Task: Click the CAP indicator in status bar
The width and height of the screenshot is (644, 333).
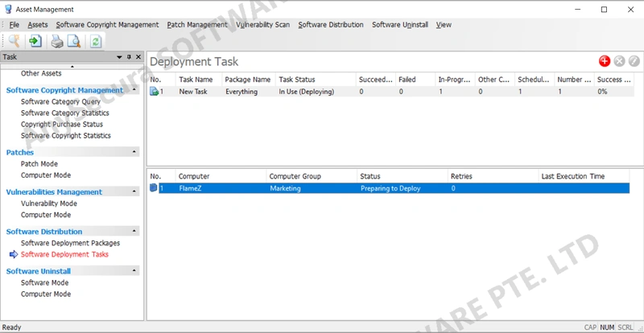Action: coord(590,327)
